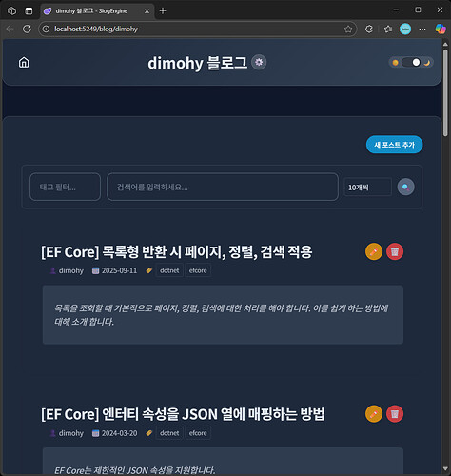The image size is (451, 476).
Task: Open the 목록형 반환 post title link
Action: tap(177, 252)
